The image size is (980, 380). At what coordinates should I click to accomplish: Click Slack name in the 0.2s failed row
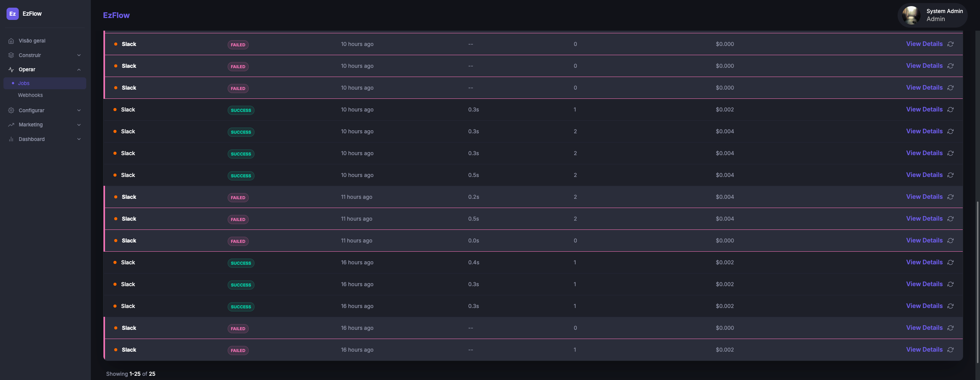[x=129, y=197]
